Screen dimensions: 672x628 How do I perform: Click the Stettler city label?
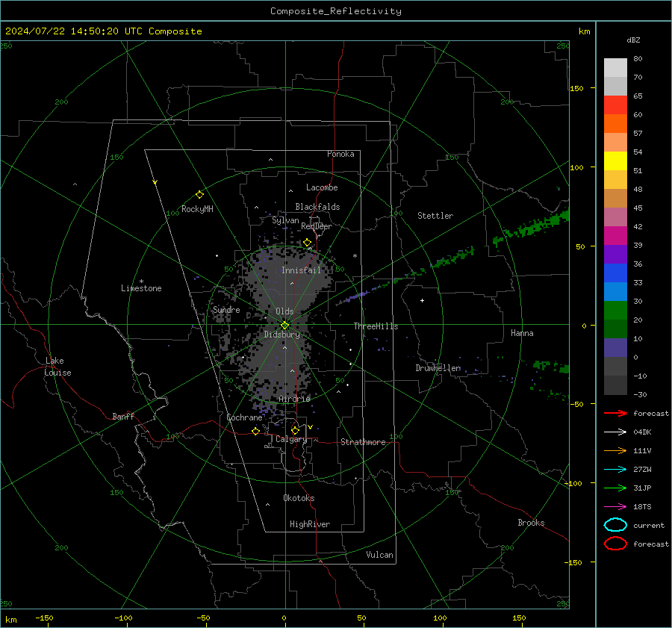pyautogui.click(x=435, y=216)
